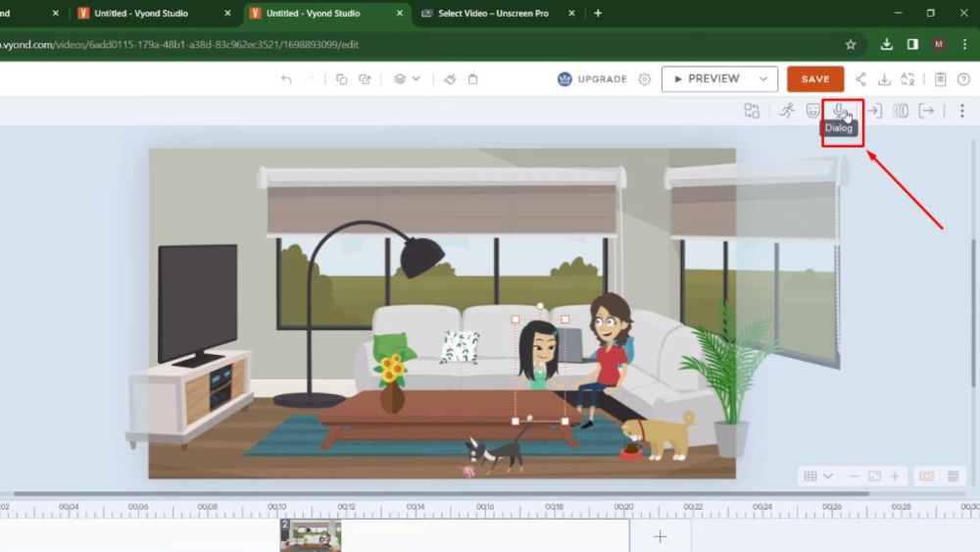Select scene 2 thumbnail in timeline

tap(311, 535)
